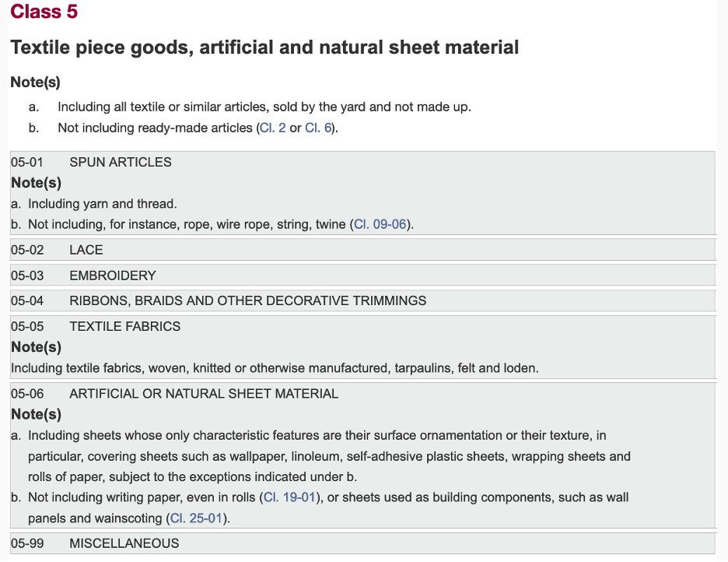The width and height of the screenshot is (728, 562).
Task: Select the 05-02 LACE row
Action: click(86, 250)
